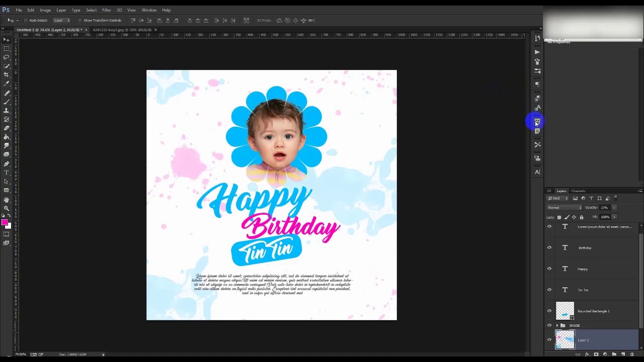
Task: Add a layer mask to Layer 2
Action: point(596,354)
